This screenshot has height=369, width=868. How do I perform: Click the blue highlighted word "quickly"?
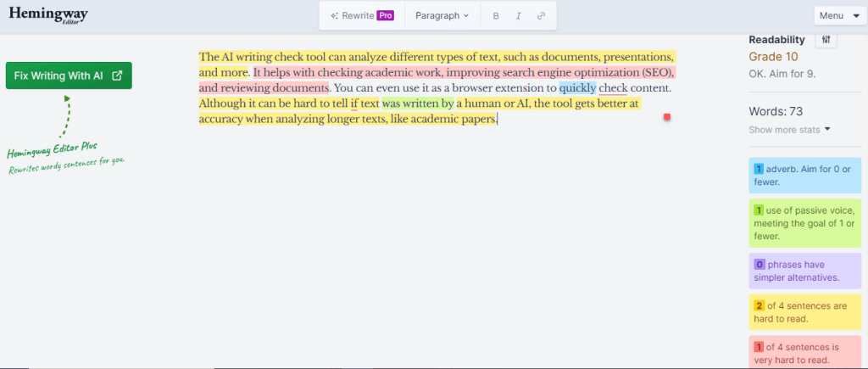click(577, 87)
